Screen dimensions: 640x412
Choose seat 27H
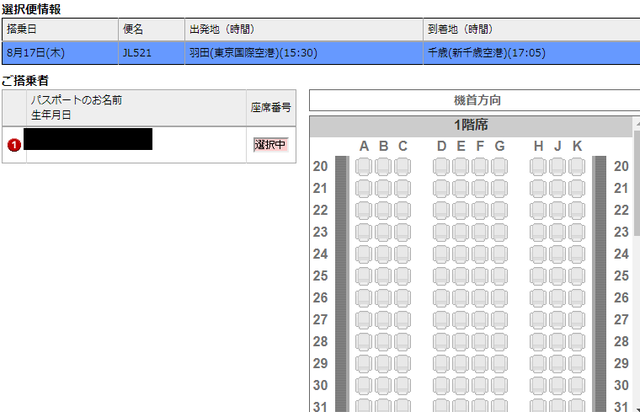pos(538,320)
